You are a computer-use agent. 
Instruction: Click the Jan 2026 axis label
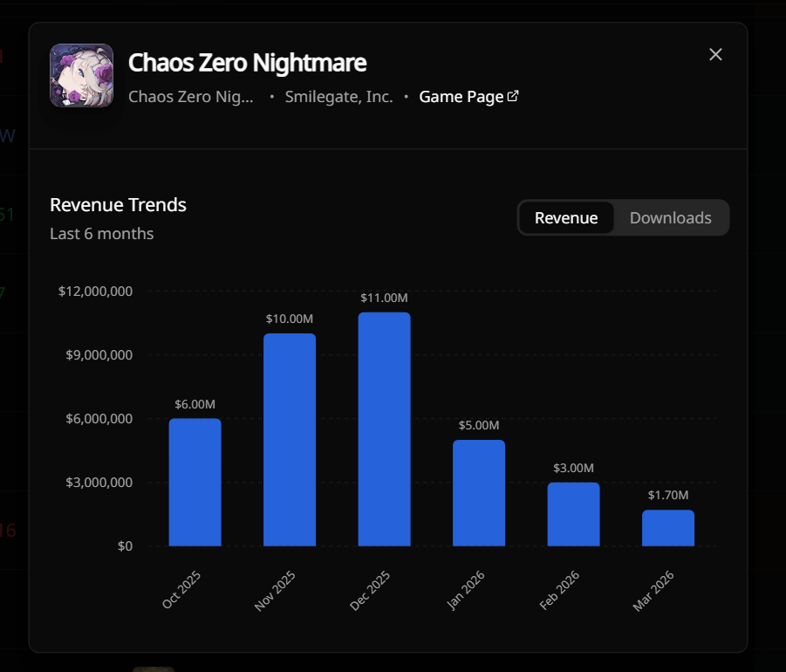tap(466, 590)
